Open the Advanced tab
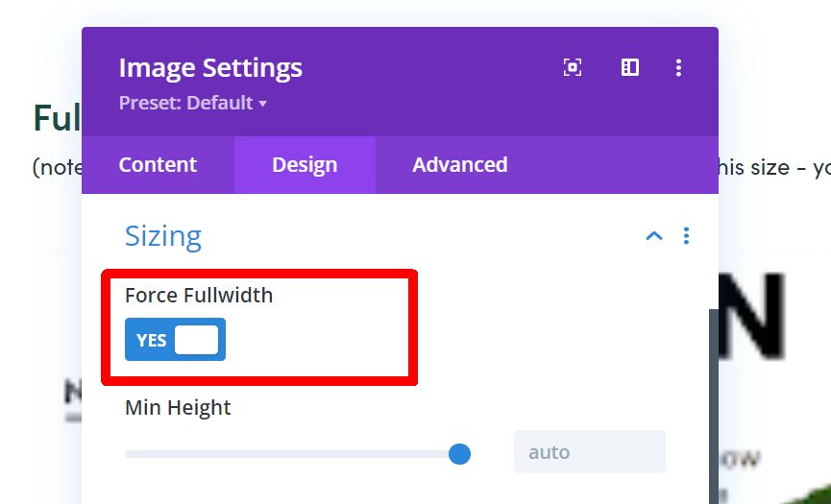The width and height of the screenshot is (831, 504). 460,165
